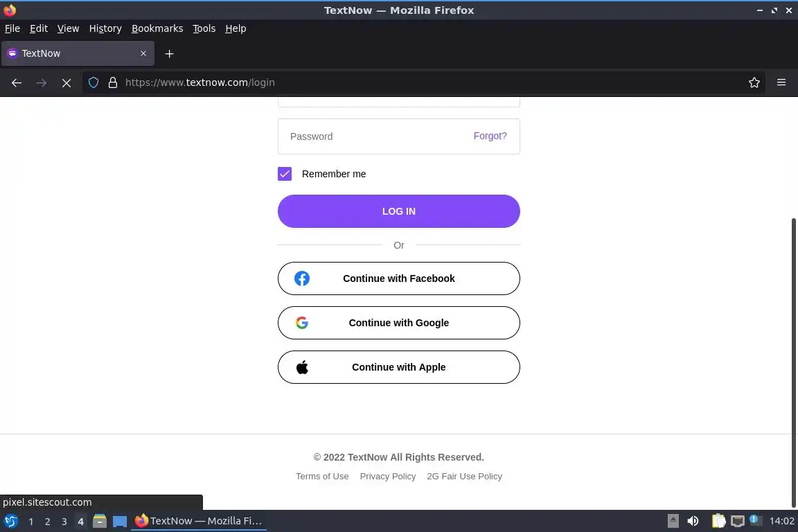Image resolution: width=798 pixels, height=532 pixels.
Task: Open the clipboard tray icon
Action: coord(718,521)
